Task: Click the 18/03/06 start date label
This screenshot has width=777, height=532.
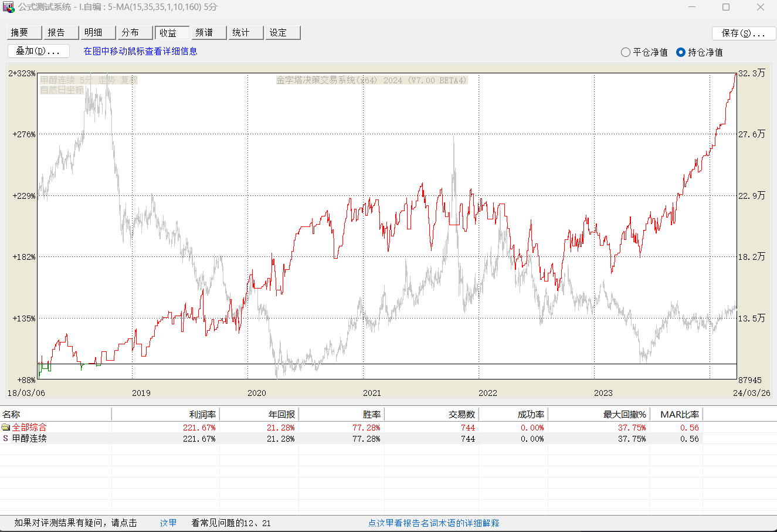Action: point(25,393)
